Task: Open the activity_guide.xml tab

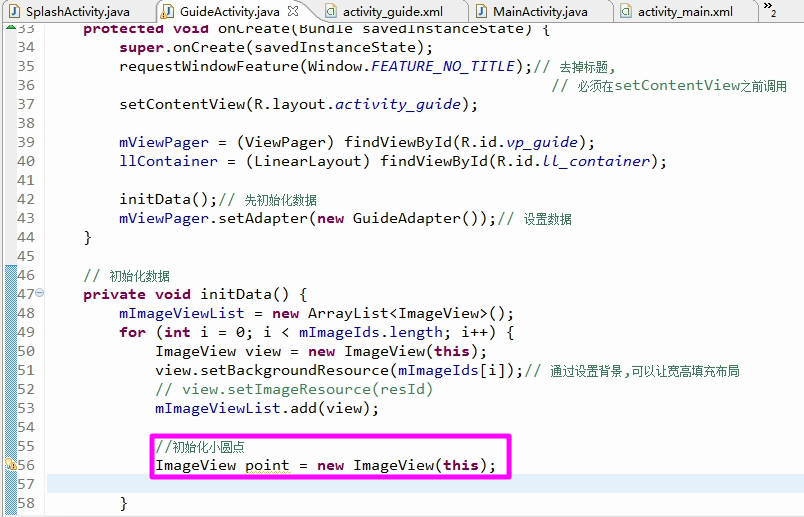Action: [x=393, y=11]
